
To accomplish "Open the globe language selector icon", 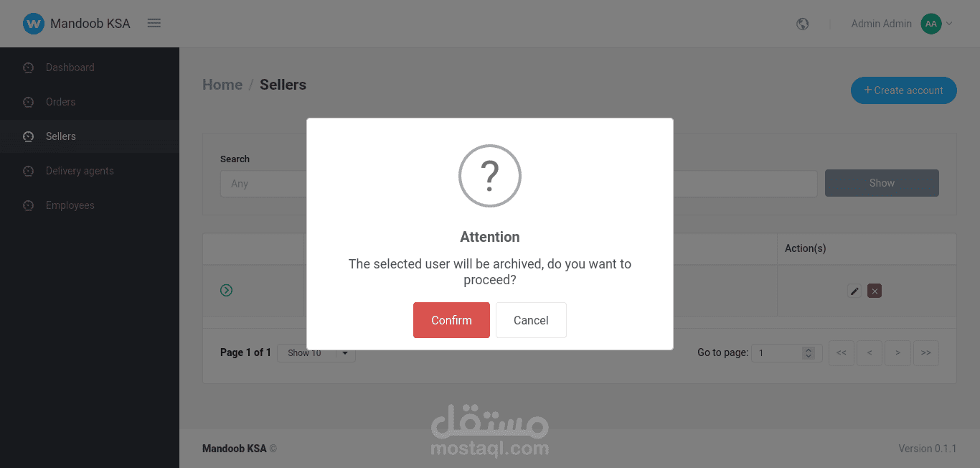I will [803, 24].
